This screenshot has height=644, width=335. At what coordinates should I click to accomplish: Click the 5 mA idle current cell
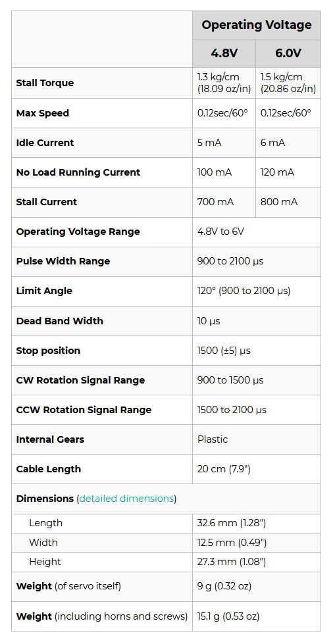point(224,143)
